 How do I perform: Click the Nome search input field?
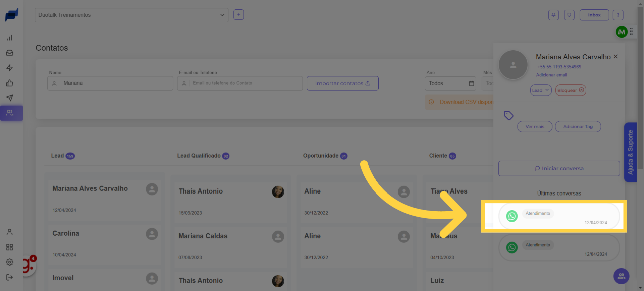tap(116, 83)
